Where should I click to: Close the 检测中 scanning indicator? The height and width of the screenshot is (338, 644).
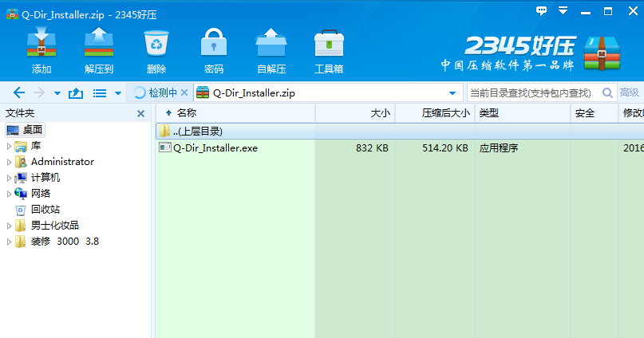184,92
